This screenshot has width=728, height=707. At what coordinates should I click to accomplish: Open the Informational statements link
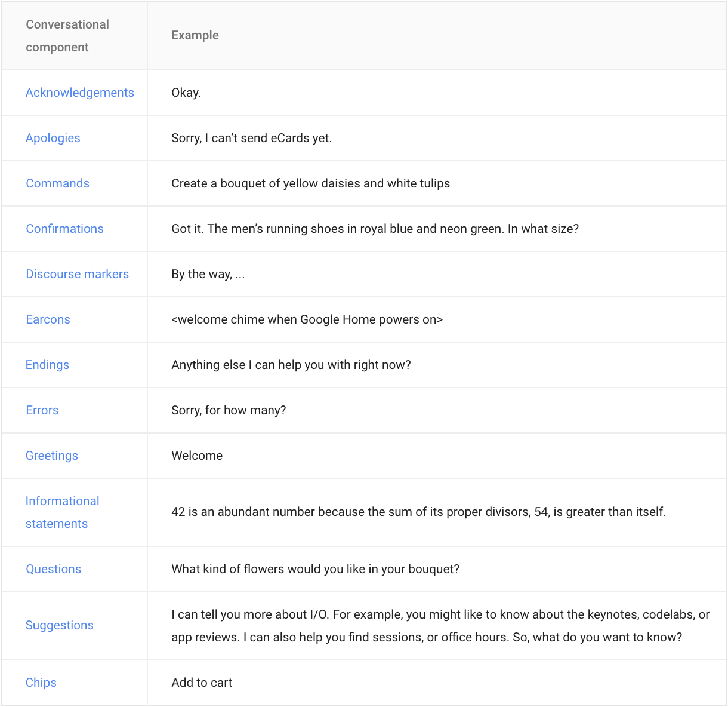pyautogui.click(x=62, y=501)
